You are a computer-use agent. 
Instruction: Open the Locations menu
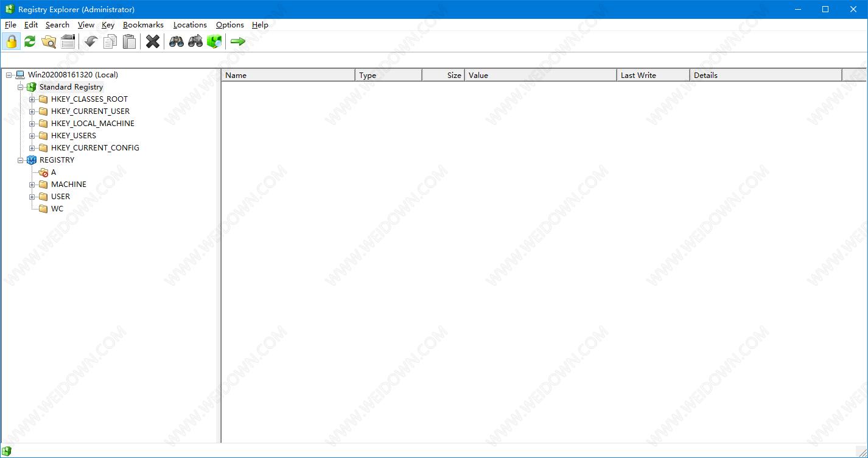pyautogui.click(x=190, y=25)
